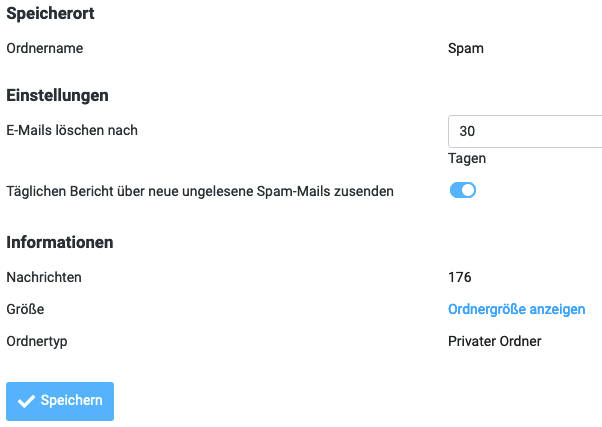Click the Täglichen Bericht spam-mails label
This screenshot has height=427, width=602.
tap(200, 190)
